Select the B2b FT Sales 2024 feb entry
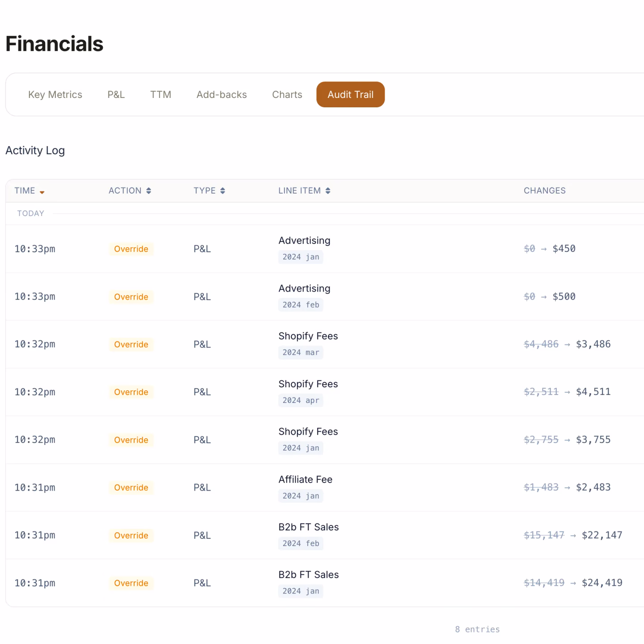644x644 pixels. click(x=309, y=535)
